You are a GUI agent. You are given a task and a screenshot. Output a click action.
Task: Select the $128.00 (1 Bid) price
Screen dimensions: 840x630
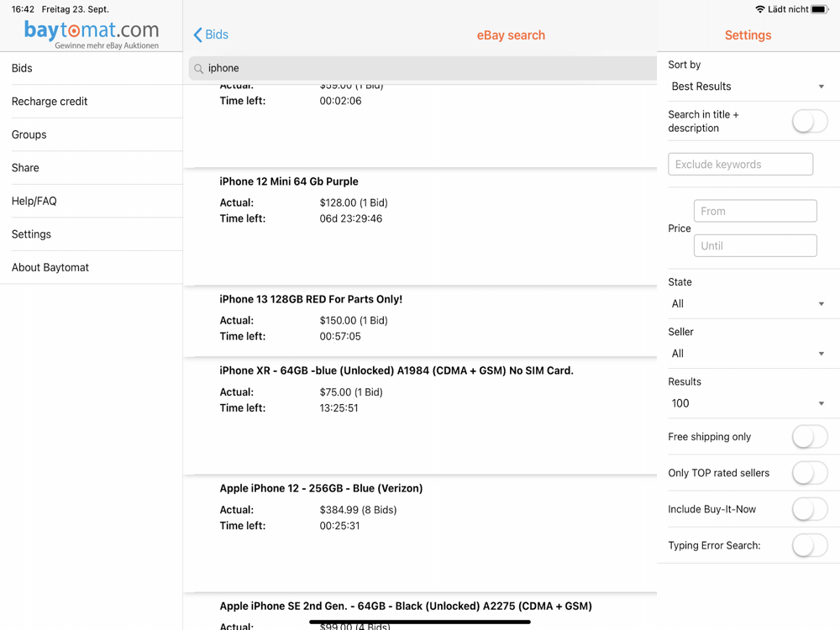[354, 203]
